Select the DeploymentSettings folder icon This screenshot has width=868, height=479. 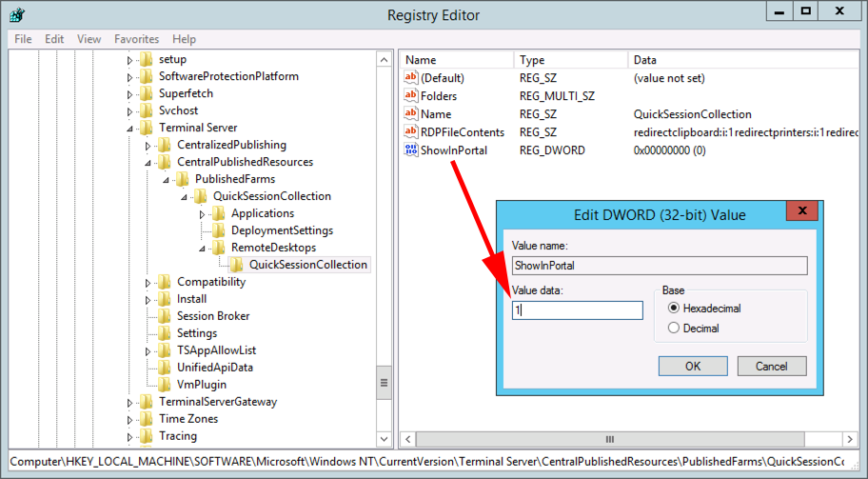[x=219, y=230]
